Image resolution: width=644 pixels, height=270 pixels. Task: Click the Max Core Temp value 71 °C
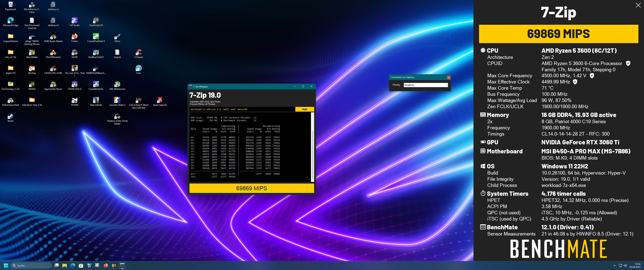coord(548,88)
